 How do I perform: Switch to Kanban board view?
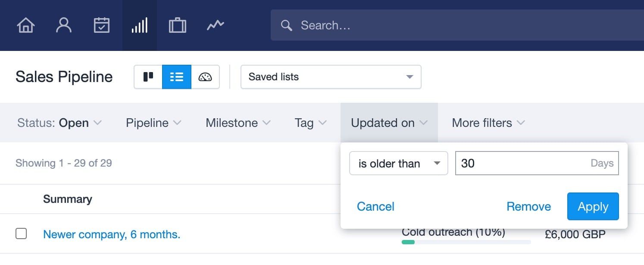click(x=148, y=77)
